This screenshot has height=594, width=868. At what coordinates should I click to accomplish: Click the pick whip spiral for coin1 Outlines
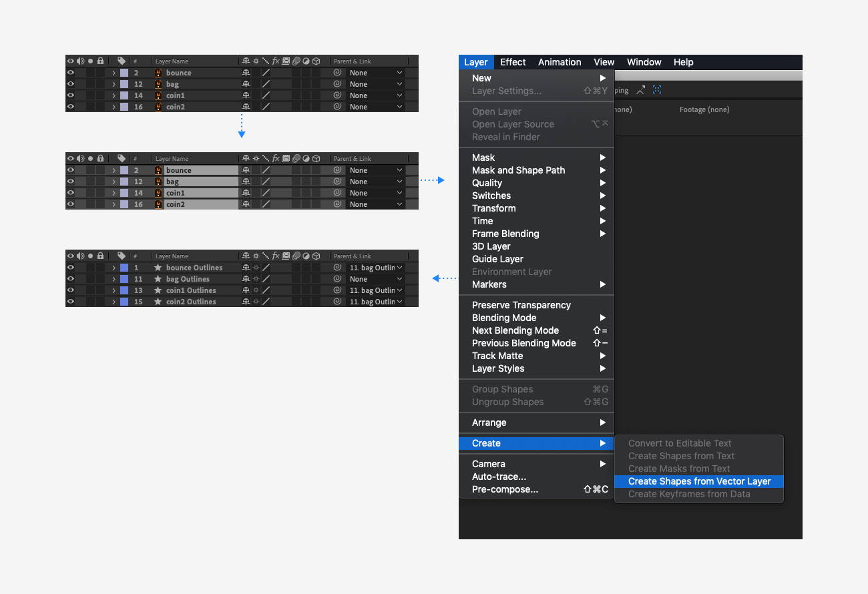click(x=337, y=290)
